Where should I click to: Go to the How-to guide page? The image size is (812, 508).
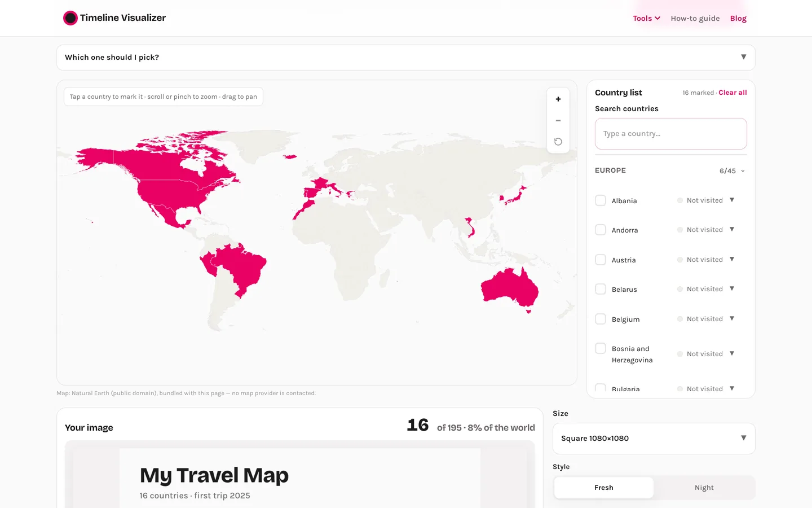(x=695, y=19)
